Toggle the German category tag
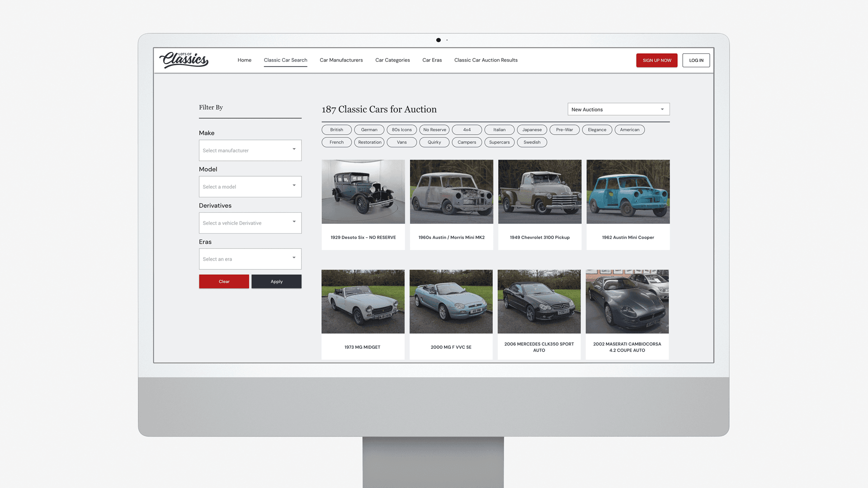The image size is (868, 488). [x=369, y=130]
